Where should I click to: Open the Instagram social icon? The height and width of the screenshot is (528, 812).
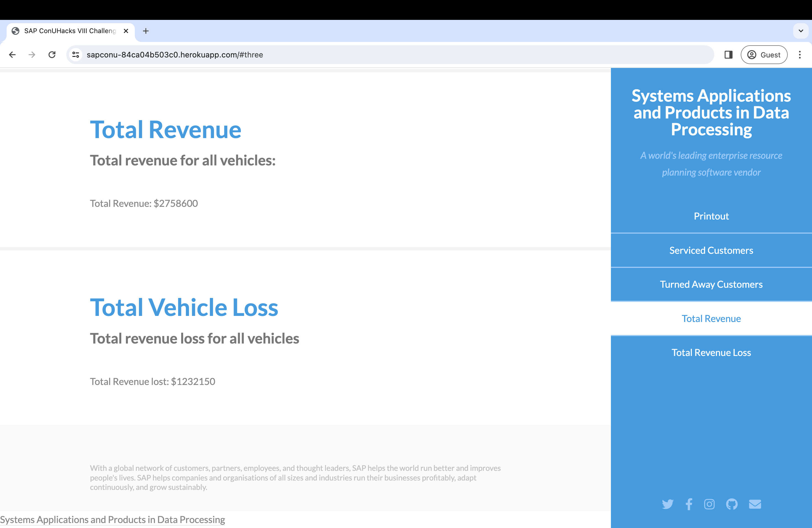(x=709, y=504)
